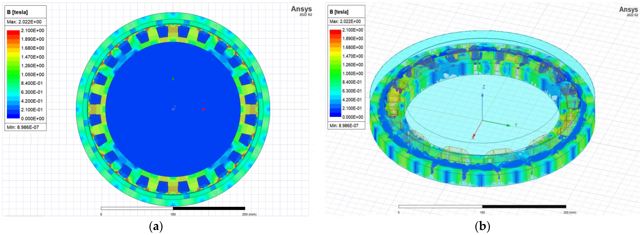Viewport: 644px width, 235px height.
Task: Click the red top swatch of left color legend
Action: pyautogui.click(x=13, y=32)
